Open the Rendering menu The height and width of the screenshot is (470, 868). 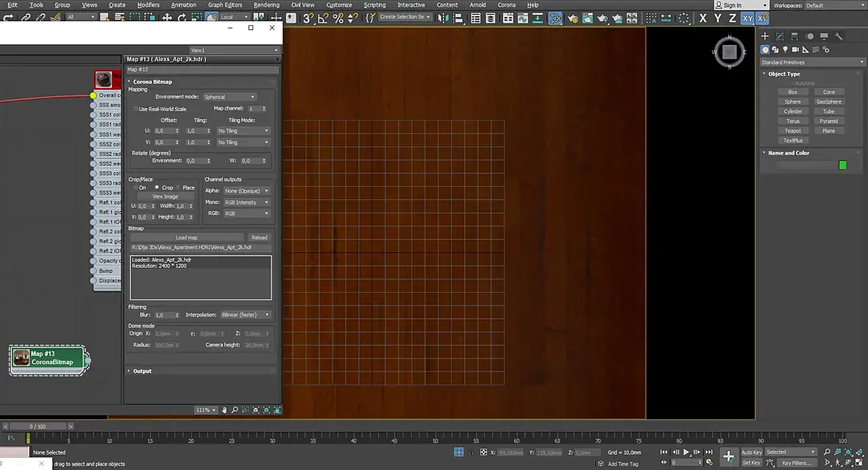point(266,5)
